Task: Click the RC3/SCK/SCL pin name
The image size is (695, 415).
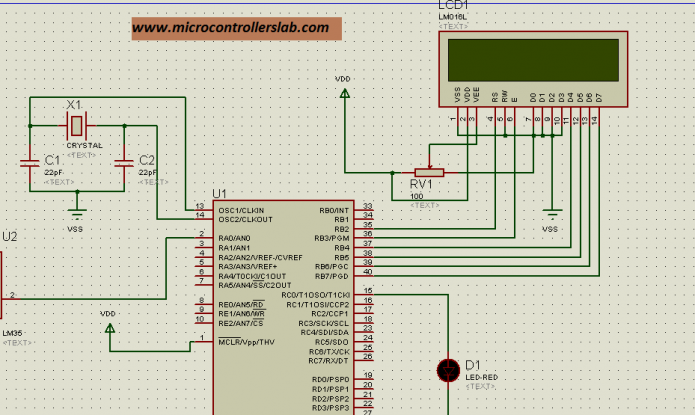Action: 324,324
